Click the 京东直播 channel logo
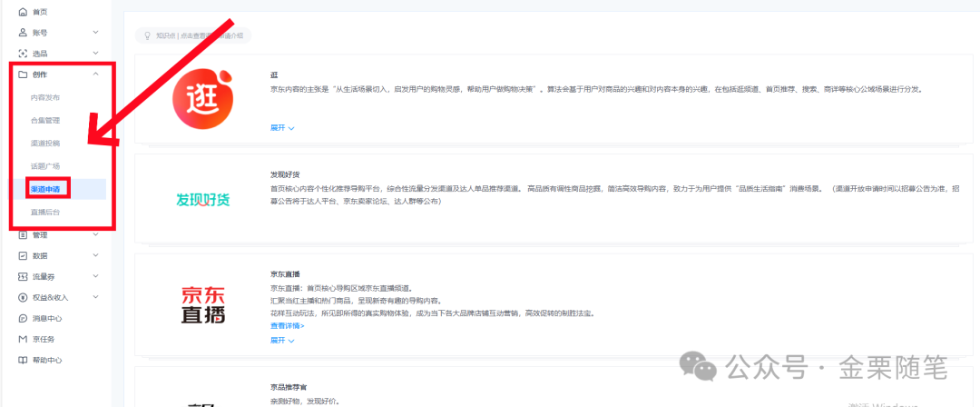This screenshot has width=980, height=407. 203,304
